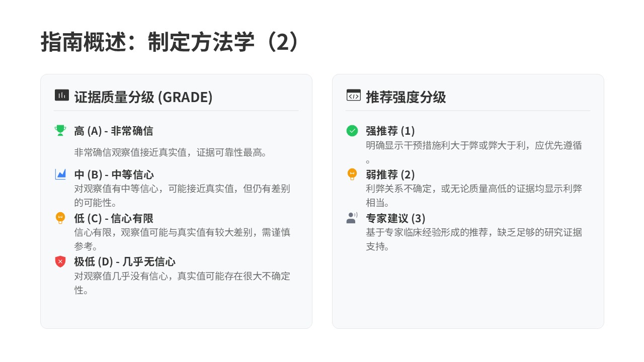Select the 强推荐 (1) label
The image size is (644, 362).
click(x=390, y=131)
